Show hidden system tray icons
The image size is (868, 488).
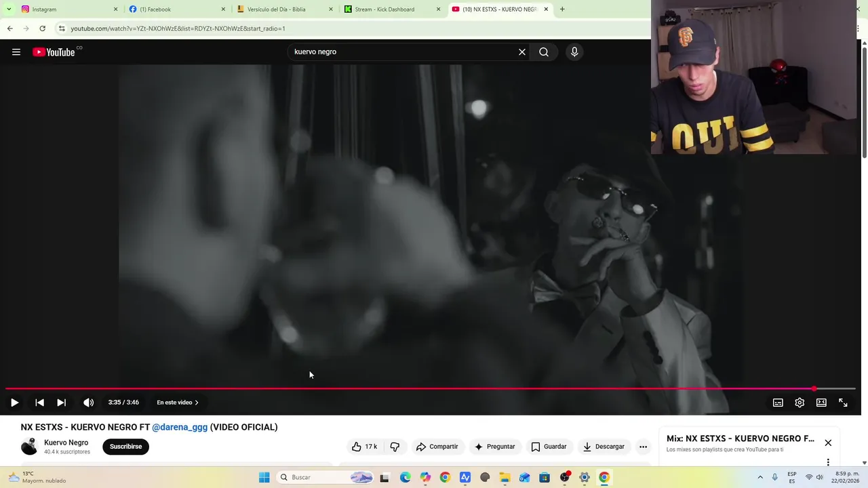760,477
